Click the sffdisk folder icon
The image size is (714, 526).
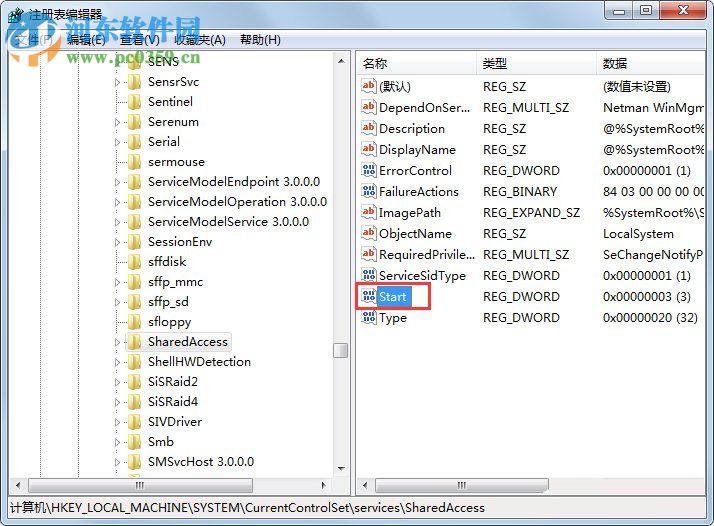click(134, 262)
